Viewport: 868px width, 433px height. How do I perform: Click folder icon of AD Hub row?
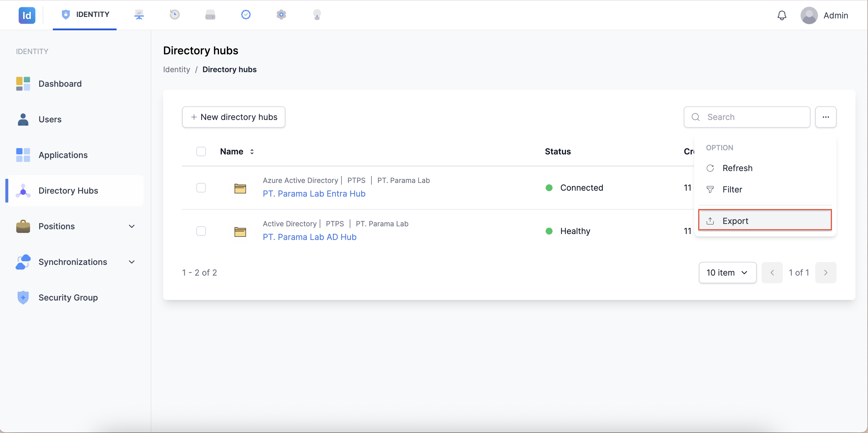tap(240, 232)
